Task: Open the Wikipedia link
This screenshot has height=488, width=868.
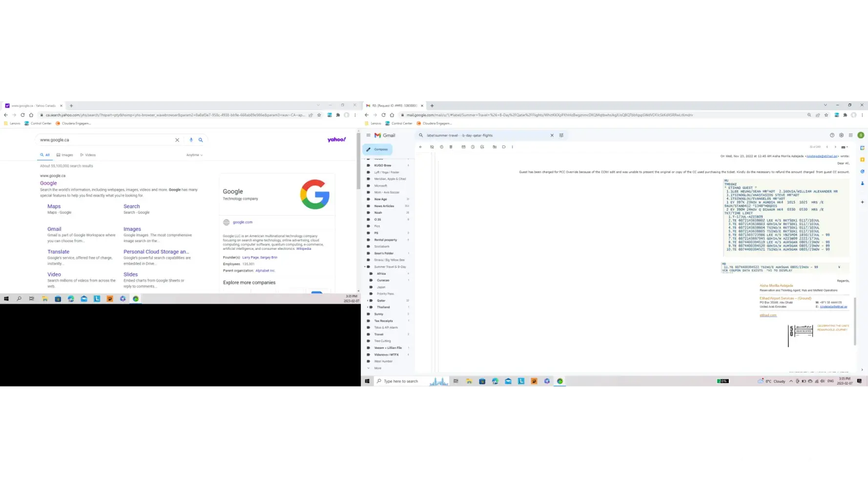Action: tap(304, 249)
